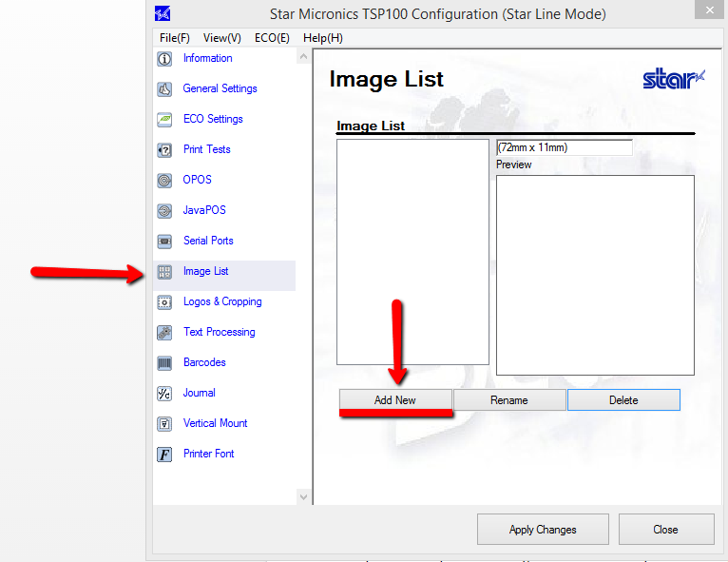The width and height of the screenshot is (728, 562).
Task: Close the window with the X button
Action: tap(709, 10)
